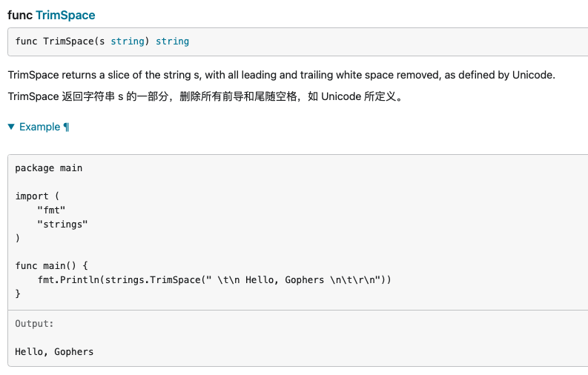Click the closing brace of main
Screen dimensions: 588x375
click(x=19, y=294)
